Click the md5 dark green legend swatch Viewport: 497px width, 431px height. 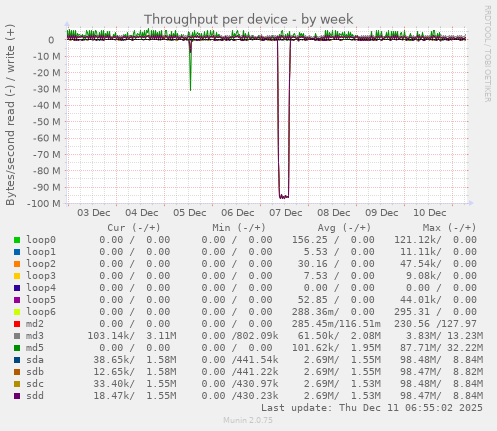pyautogui.click(x=17, y=348)
